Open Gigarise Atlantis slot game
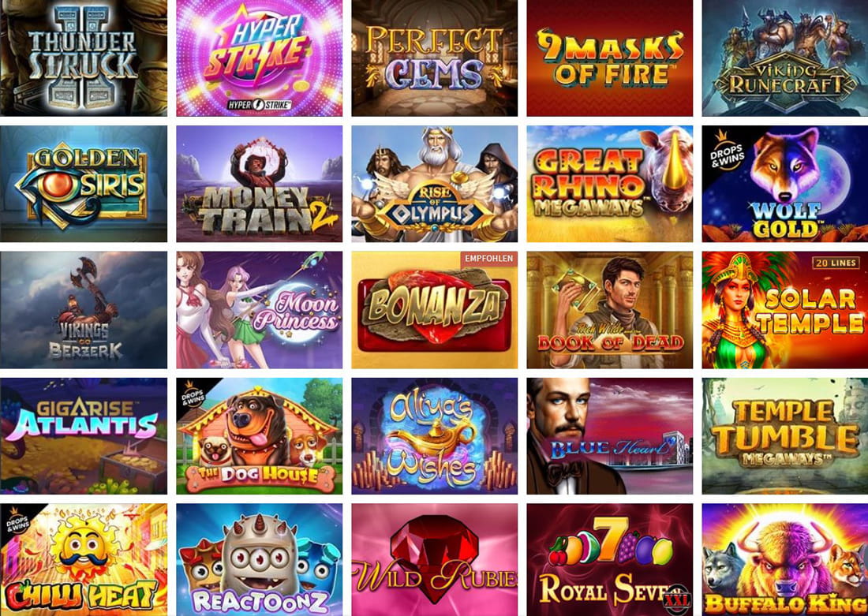 click(84, 436)
